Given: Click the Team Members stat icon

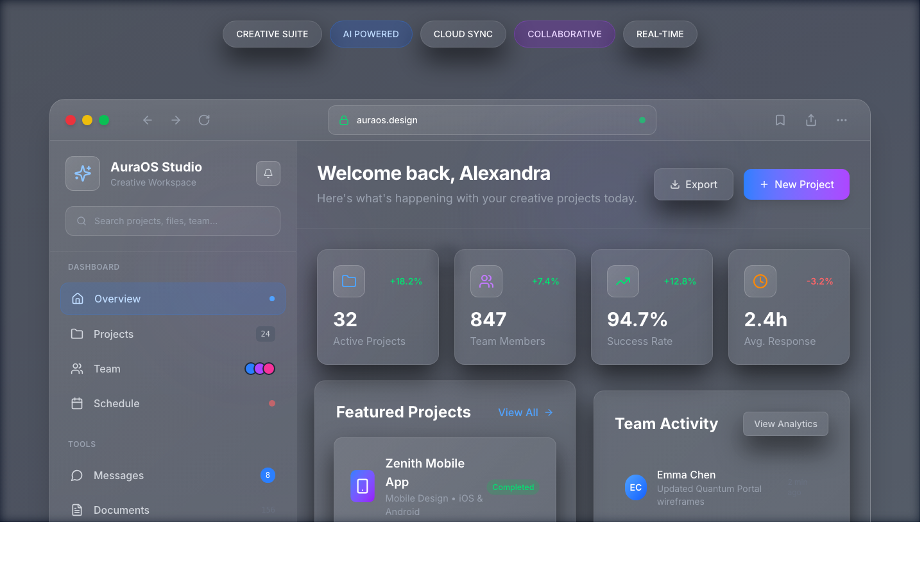Looking at the screenshot, I should [486, 281].
